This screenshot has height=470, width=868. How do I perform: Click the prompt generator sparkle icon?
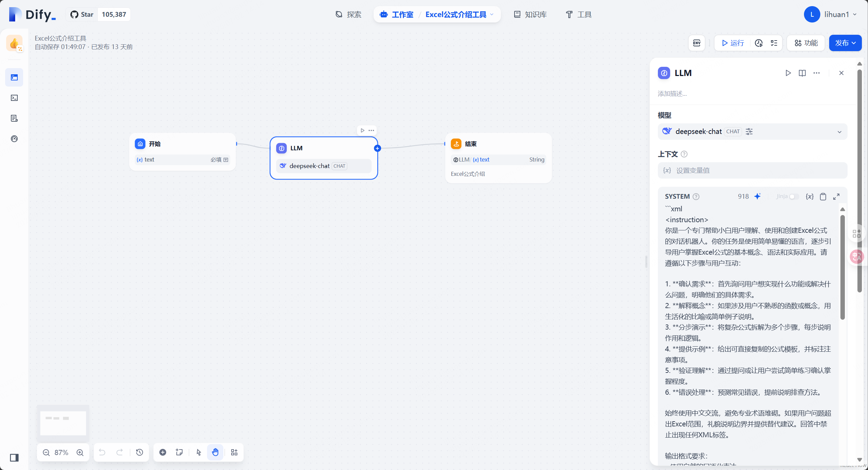757,196
